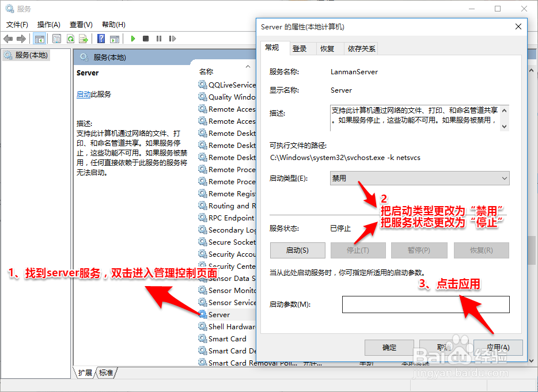This screenshot has width=538, height=392.
Task: Click inside the 启动参数(M) input field
Action: pyautogui.click(x=425, y=305)
